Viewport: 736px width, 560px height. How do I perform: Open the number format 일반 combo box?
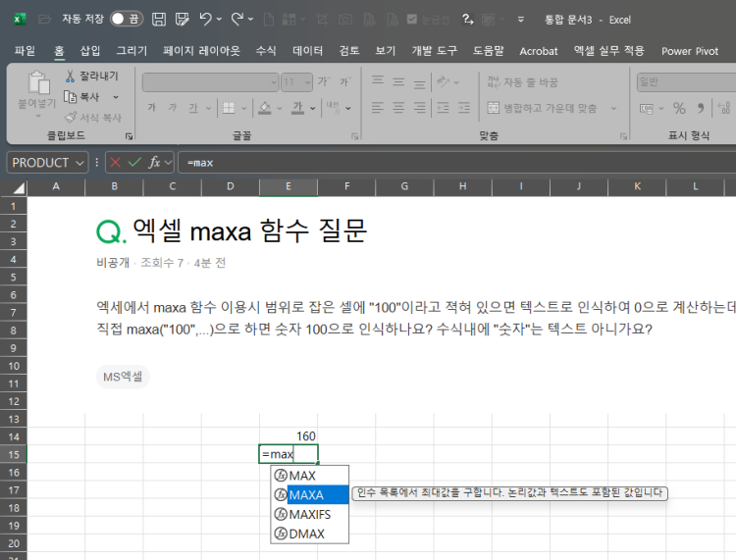click(x=686, y=82)
